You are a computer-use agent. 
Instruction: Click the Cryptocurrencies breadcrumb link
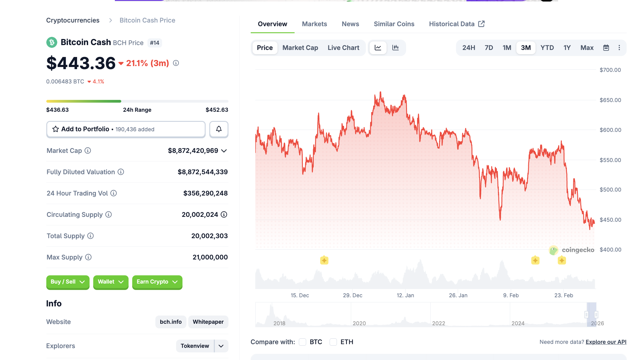point(73,20)
